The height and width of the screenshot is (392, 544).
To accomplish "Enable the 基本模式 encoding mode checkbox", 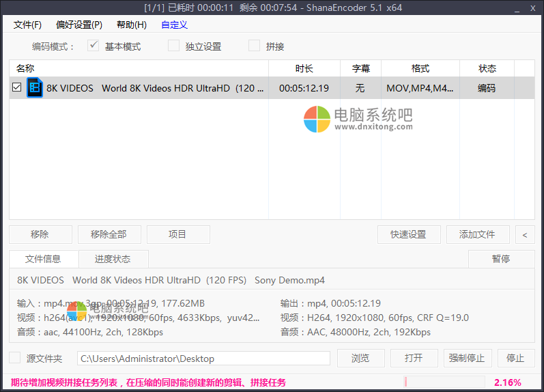I will [x=93, y=46].
